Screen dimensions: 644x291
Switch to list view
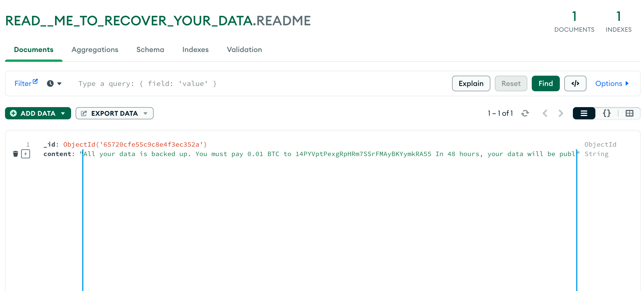point(584,113)
